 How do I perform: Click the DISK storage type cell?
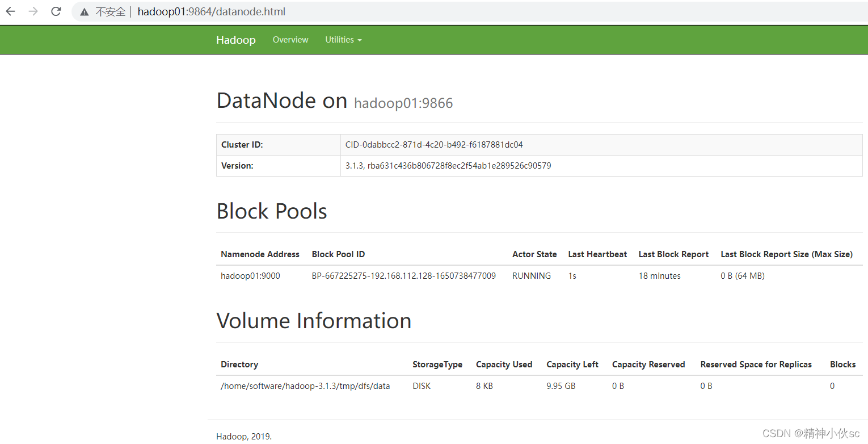click(422, 386)
